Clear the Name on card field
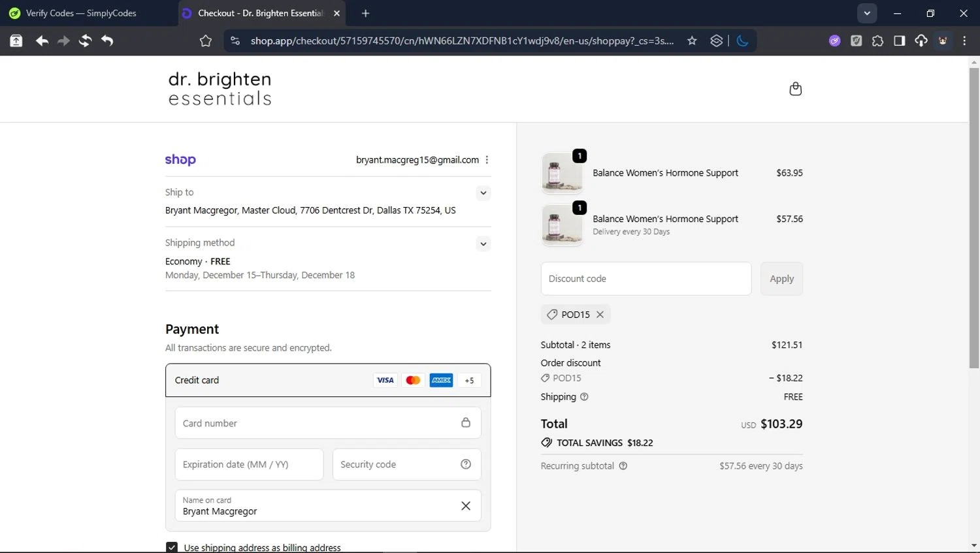 [466, 506]
